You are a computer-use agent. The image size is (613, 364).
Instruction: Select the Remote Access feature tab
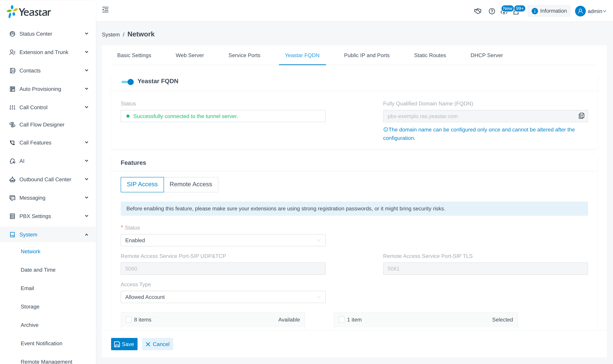coord(191,184)
